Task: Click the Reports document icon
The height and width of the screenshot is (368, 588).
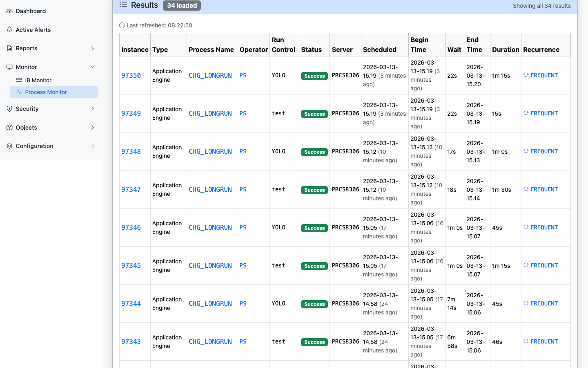Action: pyautogui.click(x=9, y=48)
